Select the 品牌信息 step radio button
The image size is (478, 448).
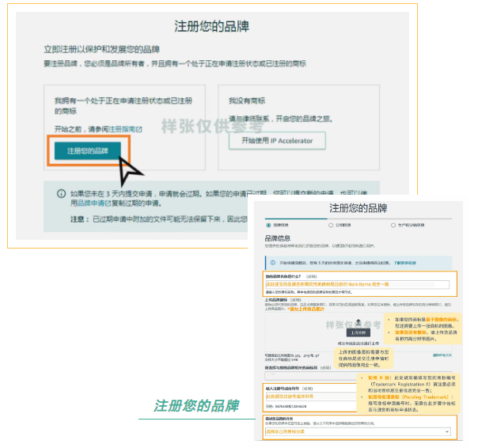(268, 225)
